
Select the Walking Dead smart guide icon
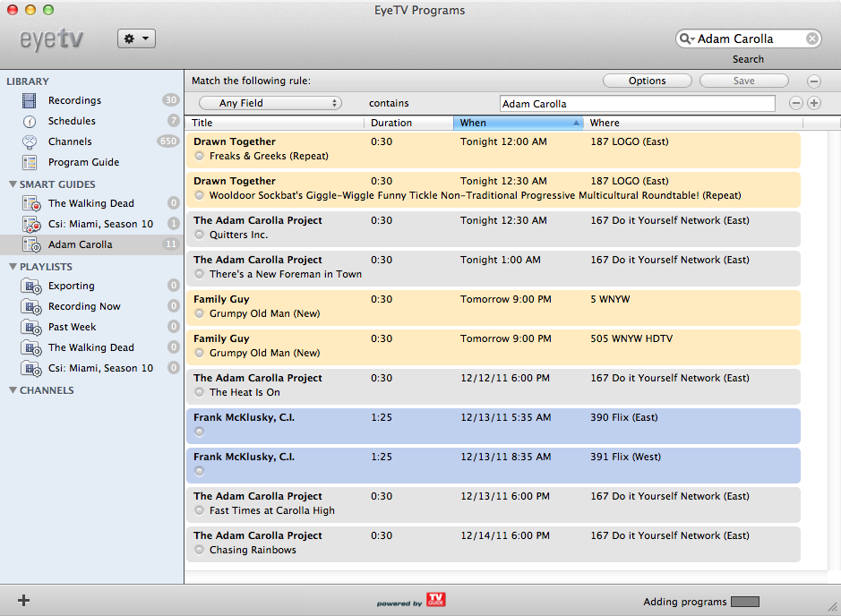(31, 203)
